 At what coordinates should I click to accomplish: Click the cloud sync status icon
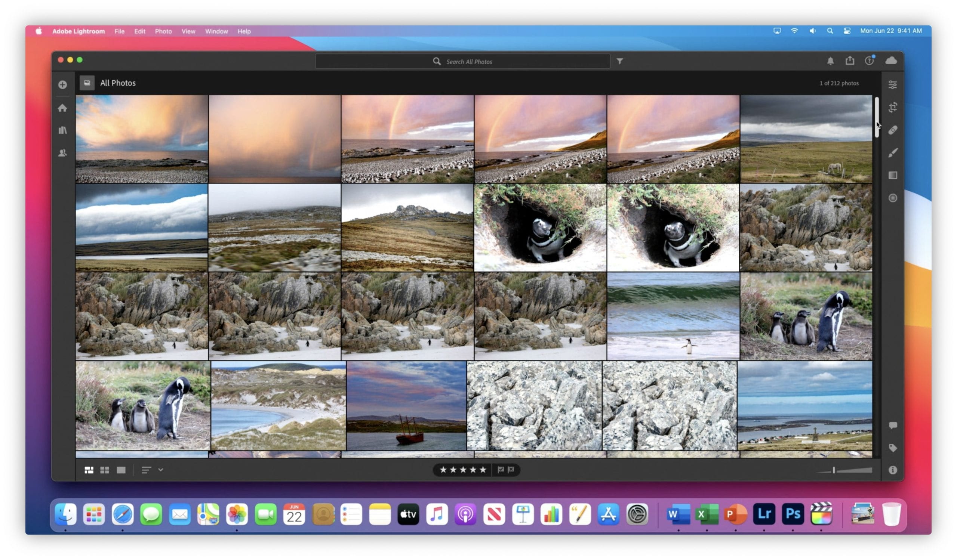pyautogui.click(x=890, y=61)
